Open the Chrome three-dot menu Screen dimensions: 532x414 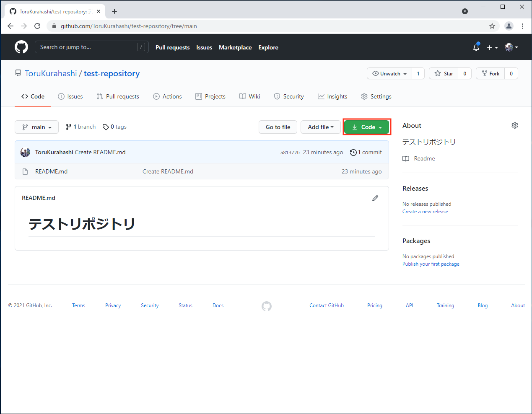[x=522, y=26]
